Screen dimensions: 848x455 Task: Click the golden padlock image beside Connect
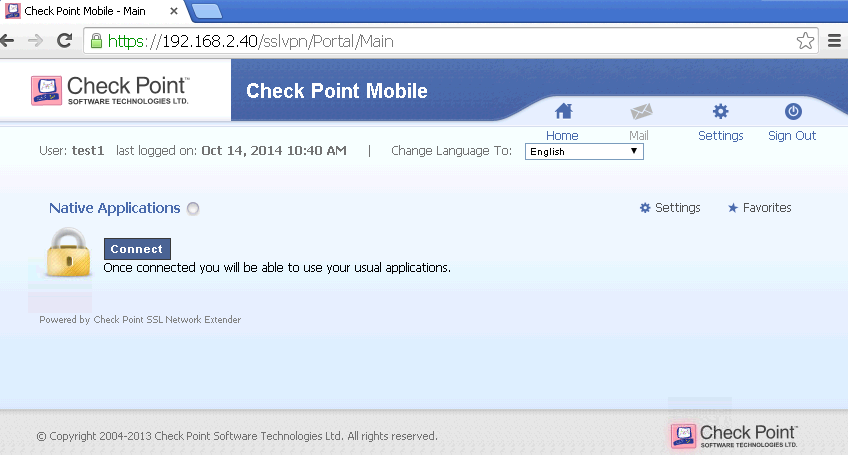click(68, 252)
